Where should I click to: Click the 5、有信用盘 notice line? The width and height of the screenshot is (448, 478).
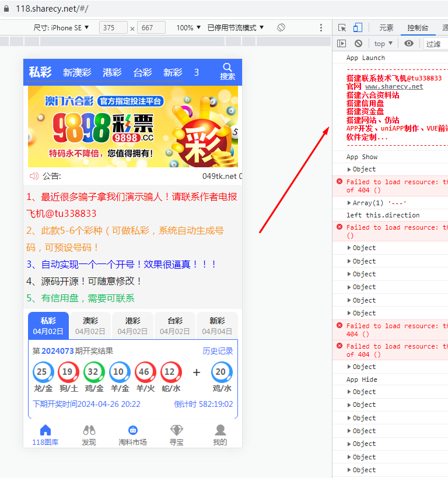[x=80, y=298]
